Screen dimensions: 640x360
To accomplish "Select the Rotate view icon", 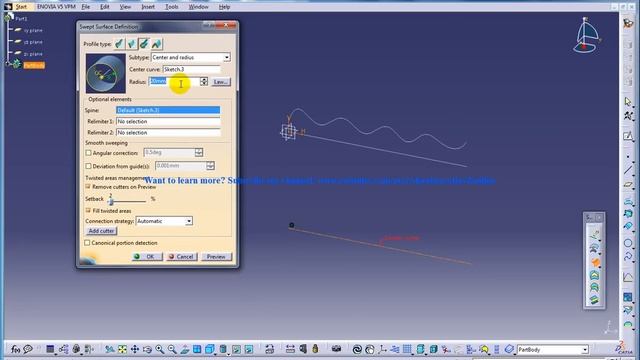I will point(147,349).
